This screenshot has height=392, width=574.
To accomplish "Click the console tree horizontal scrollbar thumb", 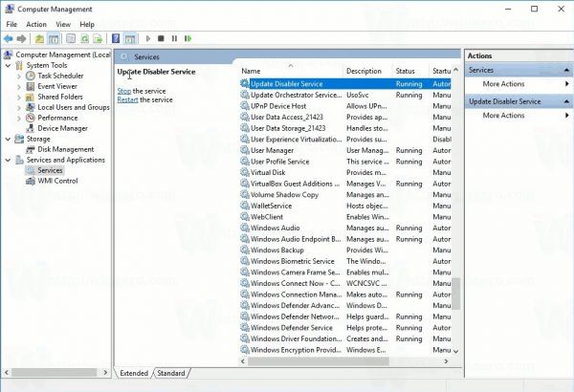I will coord(55,373).
